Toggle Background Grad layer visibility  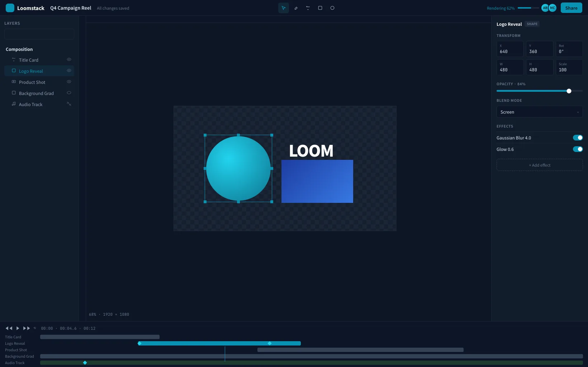tap(69, 93)
